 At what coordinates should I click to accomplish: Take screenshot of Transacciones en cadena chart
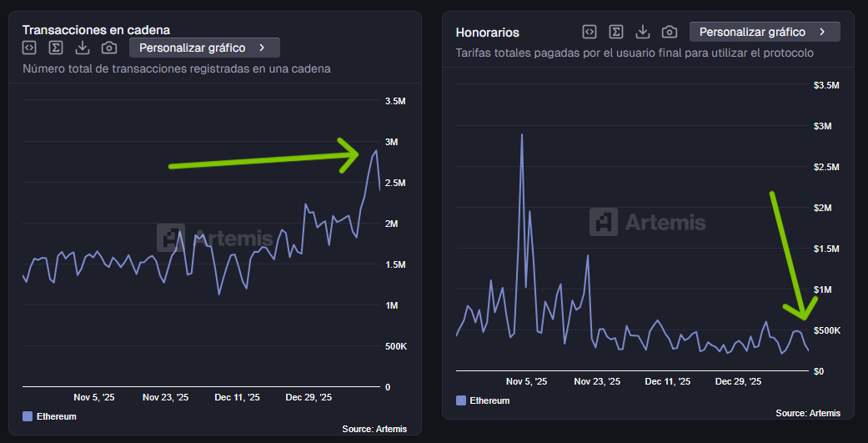(109, 48)
